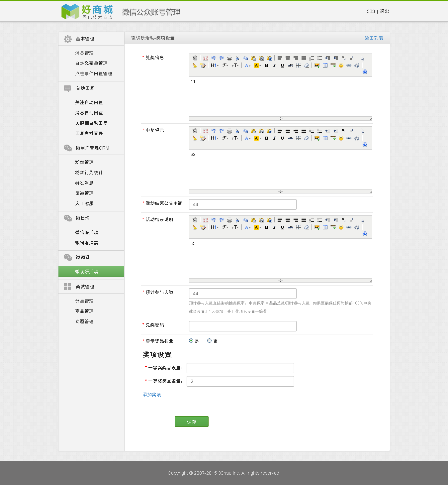Click the green 保存 button
This screenshot has height=485, width=448.
click(192, 422)
